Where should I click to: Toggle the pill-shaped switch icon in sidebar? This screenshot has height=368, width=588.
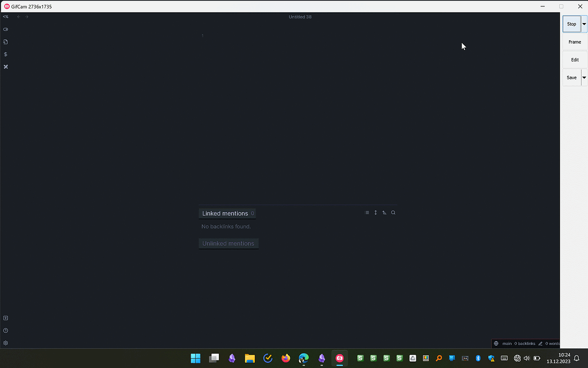5,29
